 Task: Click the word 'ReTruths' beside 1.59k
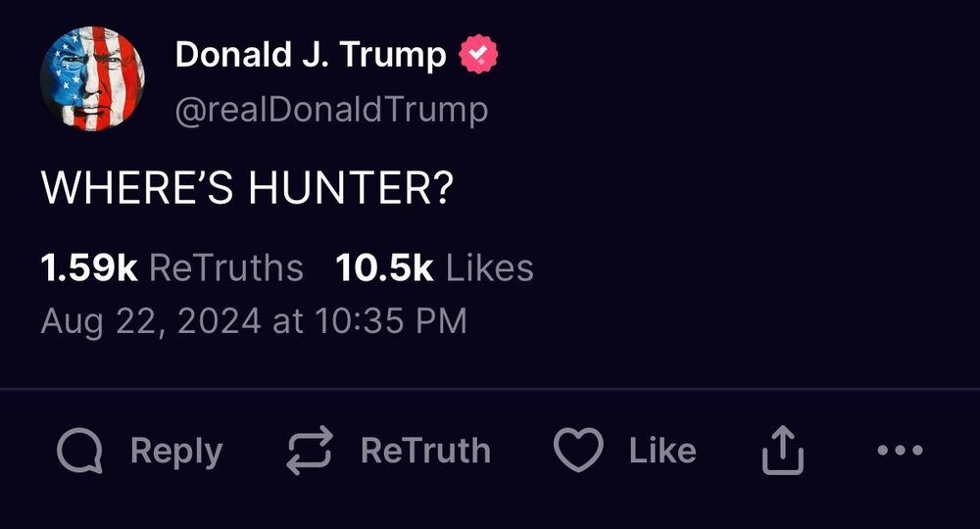tap(225, 267)
